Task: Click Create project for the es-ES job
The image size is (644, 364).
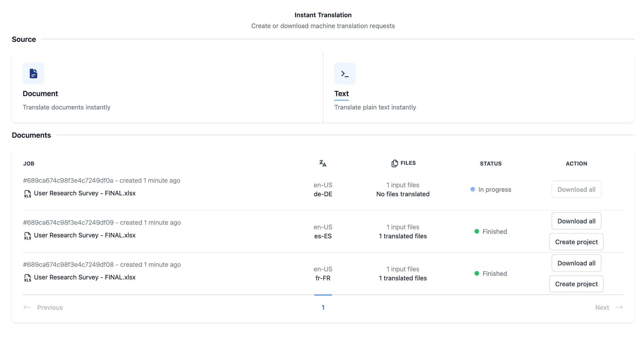Action: 576,242
